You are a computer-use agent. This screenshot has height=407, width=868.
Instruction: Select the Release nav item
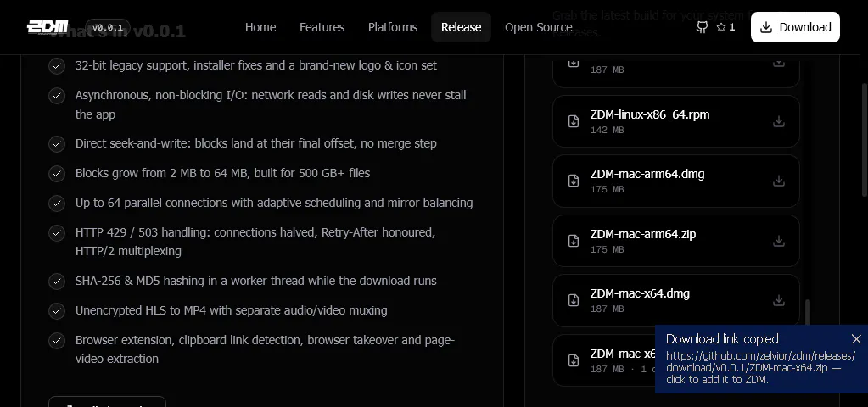click(x=461, y=27)
